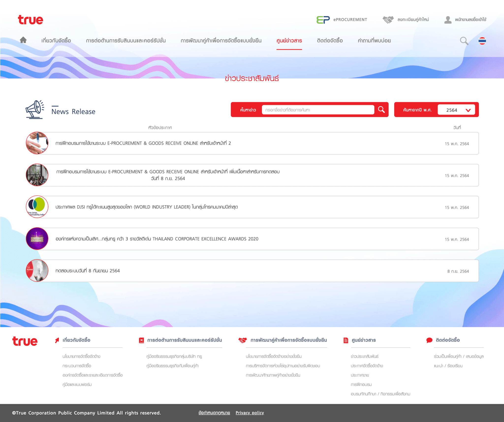Open ทดสอบระบบวันที่ 8 กันยายน 2564 news item

(88, 271)
